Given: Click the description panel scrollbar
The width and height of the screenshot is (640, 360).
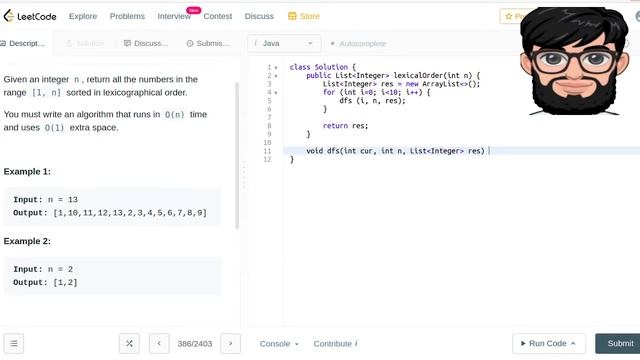Looking at the screenshot, I should [237, 155].
